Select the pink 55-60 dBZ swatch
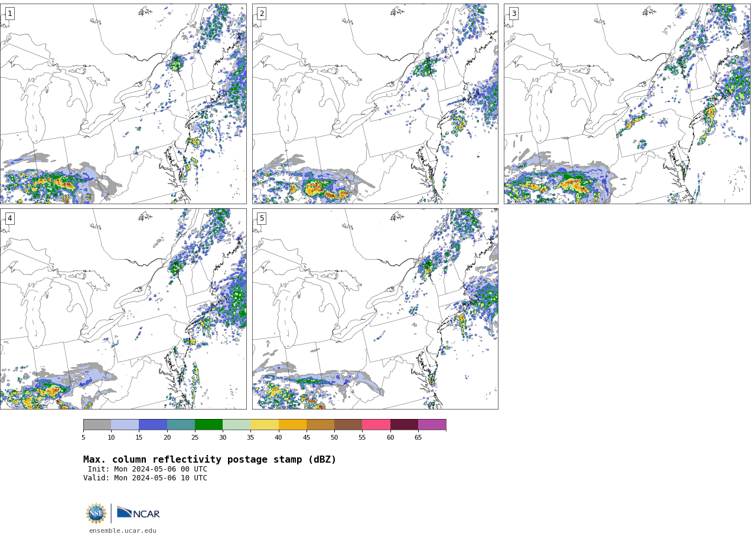 (376, 425)
